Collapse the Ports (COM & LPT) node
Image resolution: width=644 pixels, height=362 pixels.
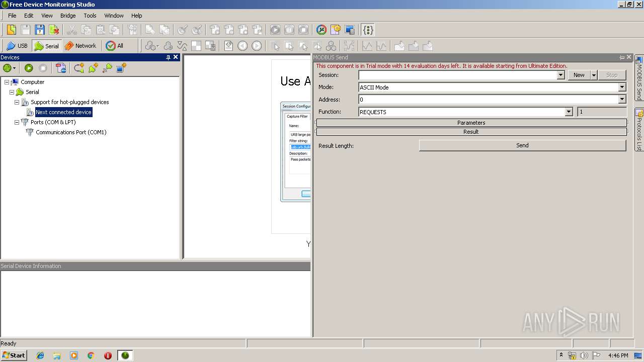(17, 122)
